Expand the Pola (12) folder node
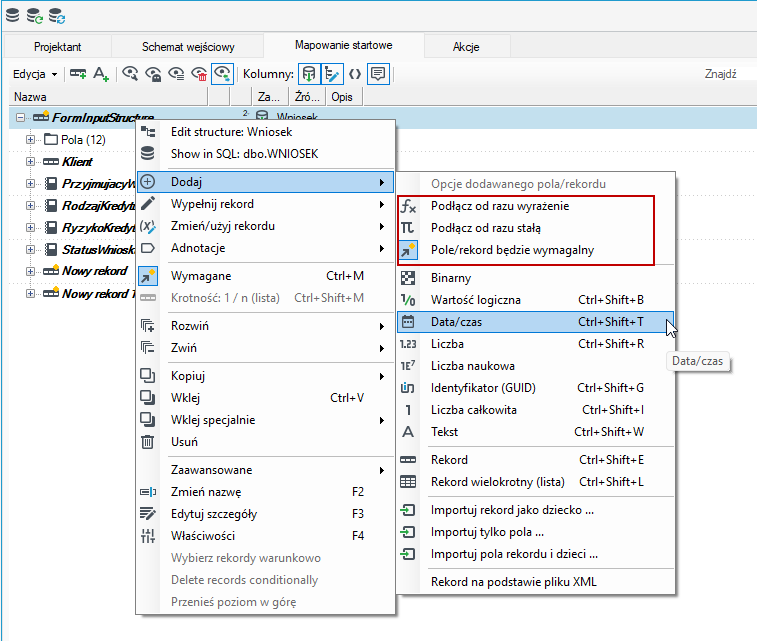The image size is (757, 641). click(30, 139)
